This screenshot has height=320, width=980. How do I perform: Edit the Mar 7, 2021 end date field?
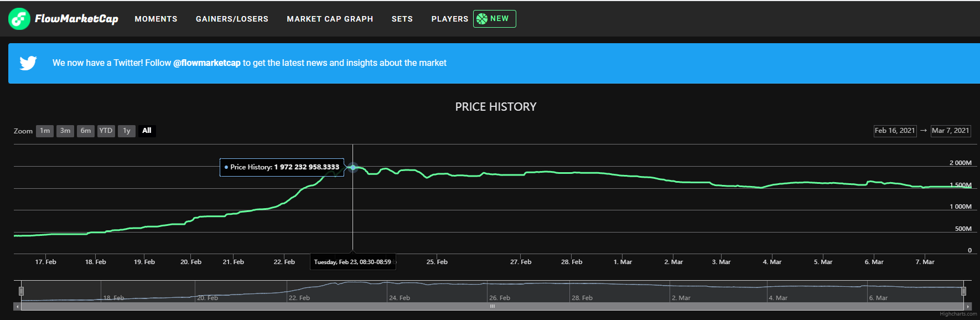coord(951,131)
